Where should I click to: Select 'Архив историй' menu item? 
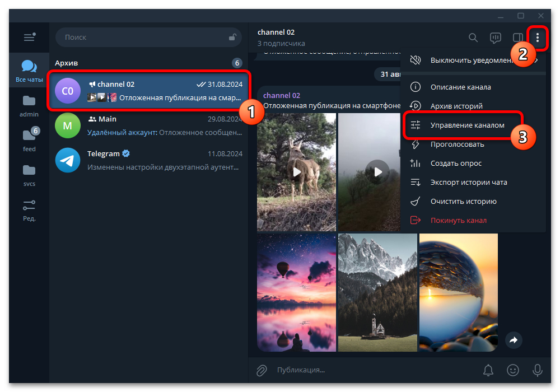coord(473,106)
